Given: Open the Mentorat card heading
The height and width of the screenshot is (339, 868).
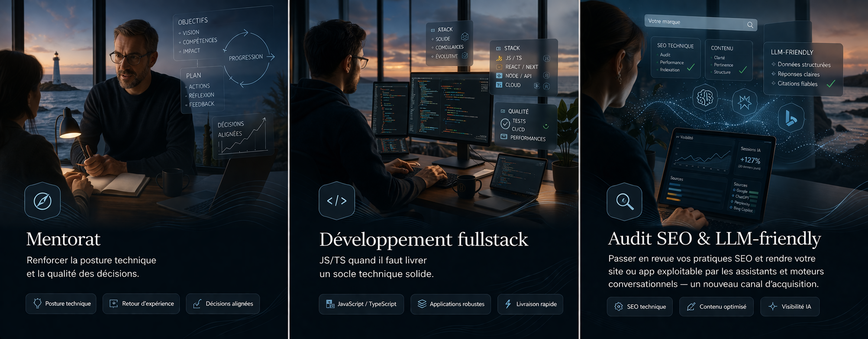Looking at the screenshot, I should point(63,239).
